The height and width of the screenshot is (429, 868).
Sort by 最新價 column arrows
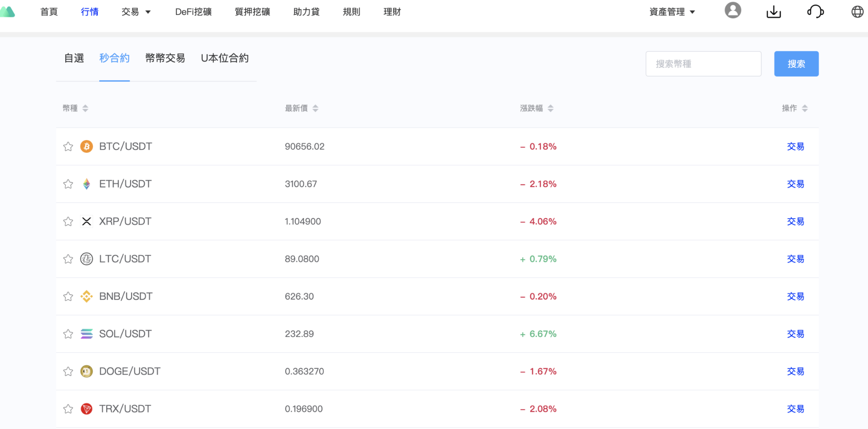click(x=315, y=108)
